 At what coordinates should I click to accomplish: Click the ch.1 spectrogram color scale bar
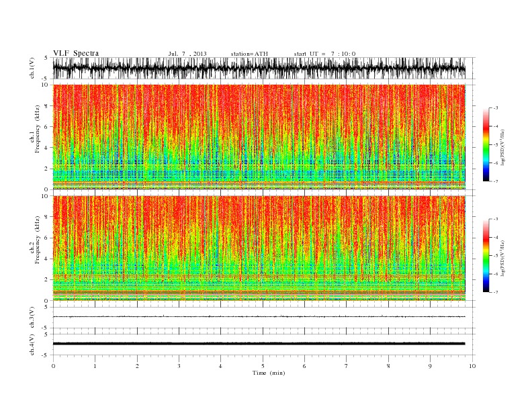tap(486, 144)
